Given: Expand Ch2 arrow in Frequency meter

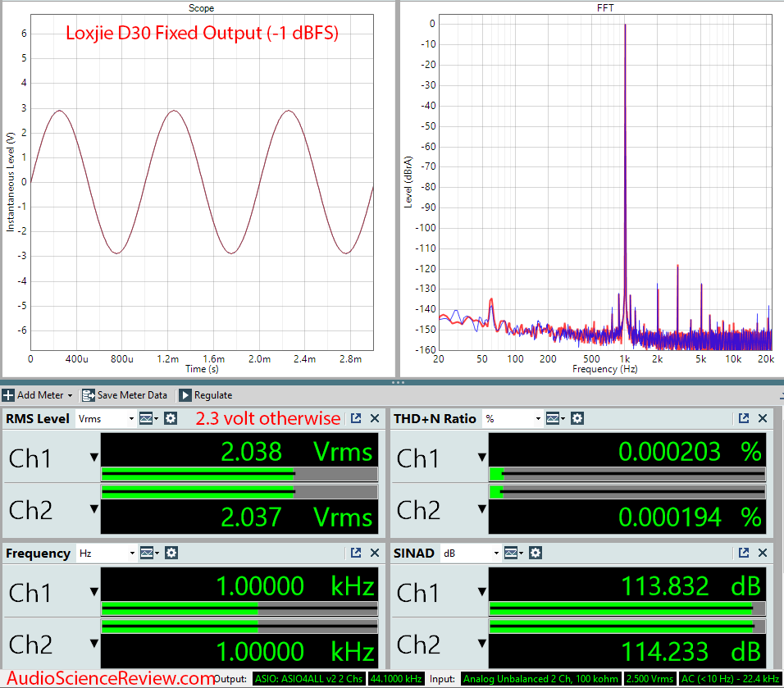Looking at the screenshot, I should [x=94, y=644].
